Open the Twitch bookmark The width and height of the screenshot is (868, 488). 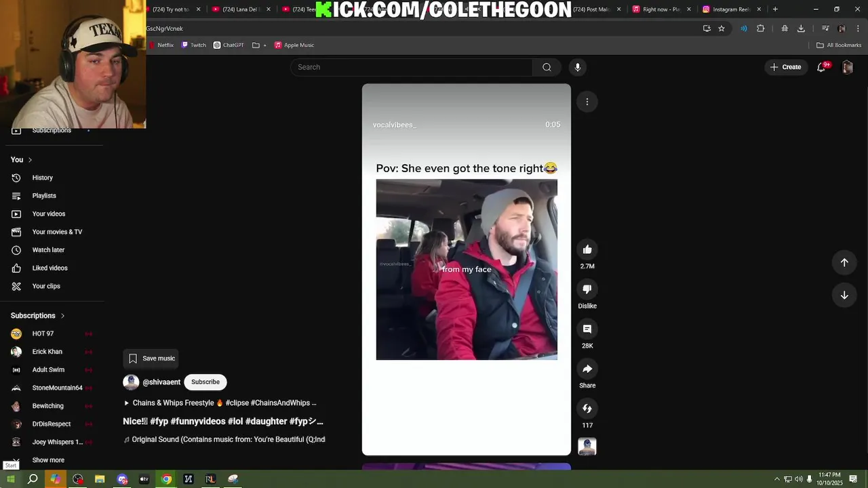[194, 45]
